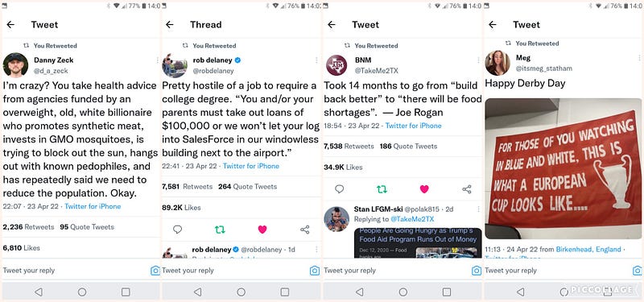Viewport: 644px width, 302px height.
Task: Click reply bubble icon under rob delaney tweet
Action: 177,230
